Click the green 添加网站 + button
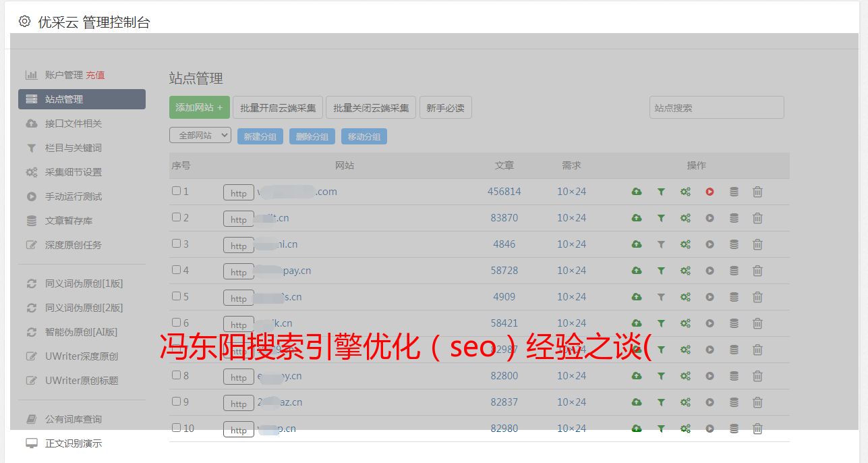868x463 pixels. point(200,107)
